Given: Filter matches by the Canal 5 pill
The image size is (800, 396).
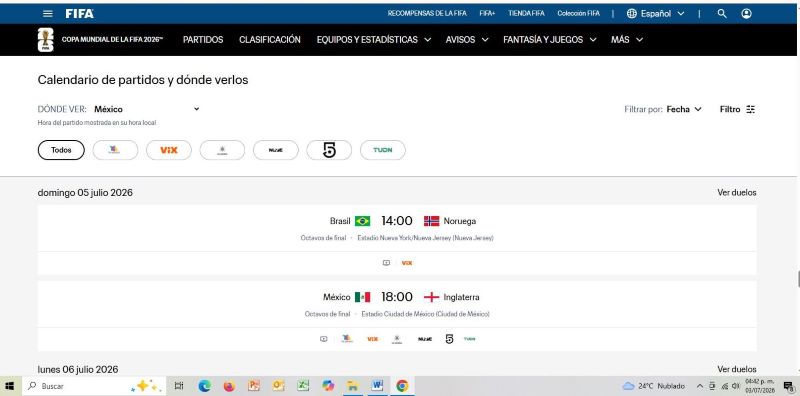Looking at the screenshot, I should tap(329, 150).
